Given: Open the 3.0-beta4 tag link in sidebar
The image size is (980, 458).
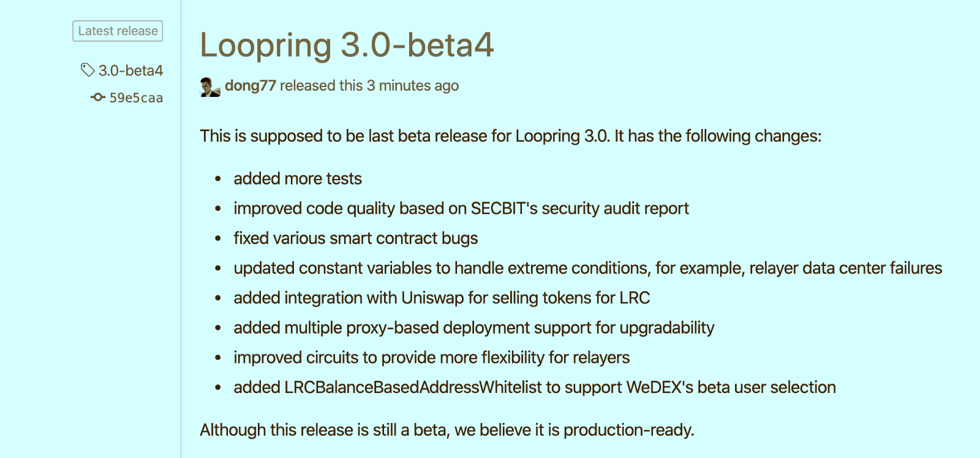Looking at the screenshot, I should (130, 71).
